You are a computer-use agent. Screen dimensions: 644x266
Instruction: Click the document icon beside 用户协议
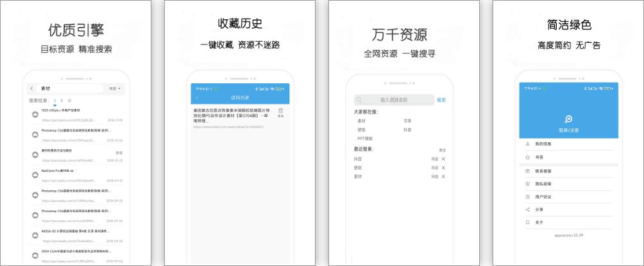point(528,197)
